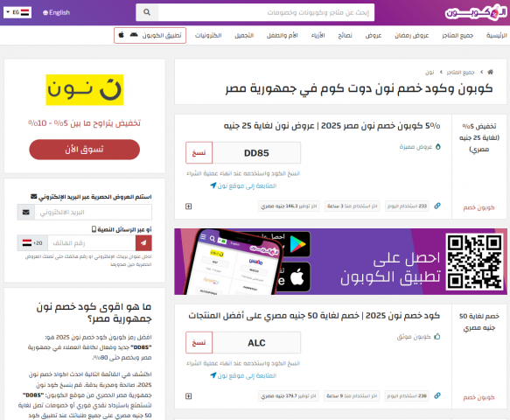
Task: Click the paper-plane send phone number button
Action: tap(143, 243)
